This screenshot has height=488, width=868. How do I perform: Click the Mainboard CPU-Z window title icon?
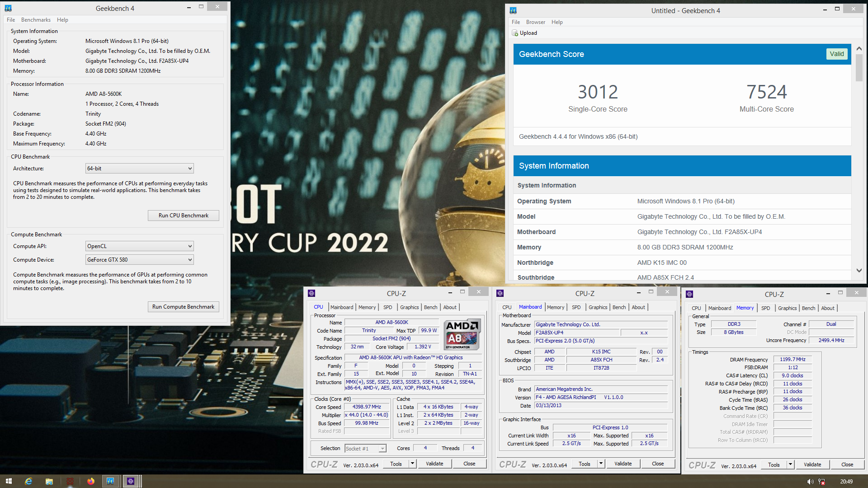[500, 293]
